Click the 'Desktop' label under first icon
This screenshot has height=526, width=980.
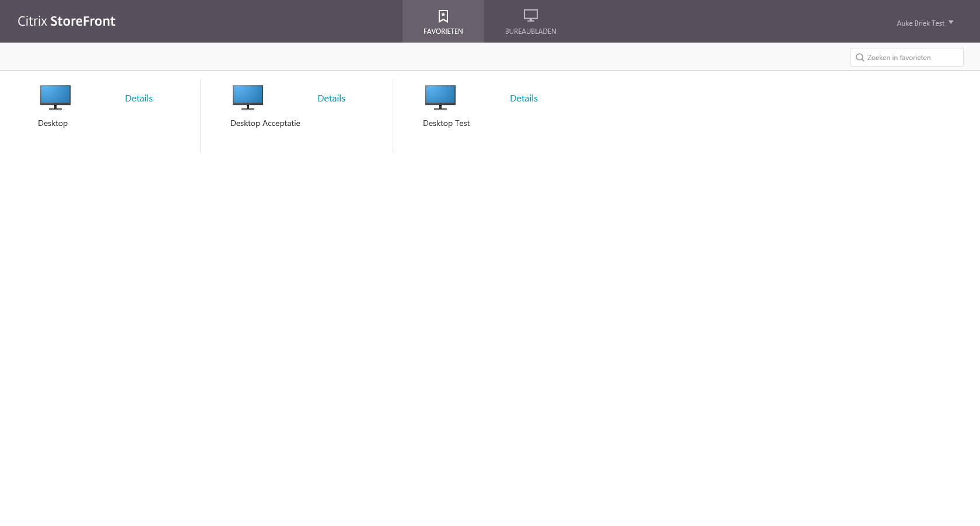pyautogui.click(x=53, y=123)
